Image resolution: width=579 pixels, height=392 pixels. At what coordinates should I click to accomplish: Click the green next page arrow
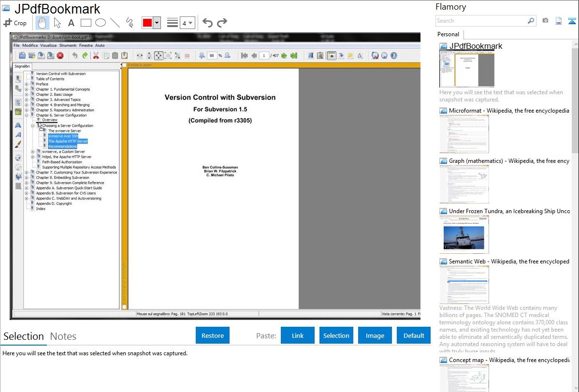[284, 56]
